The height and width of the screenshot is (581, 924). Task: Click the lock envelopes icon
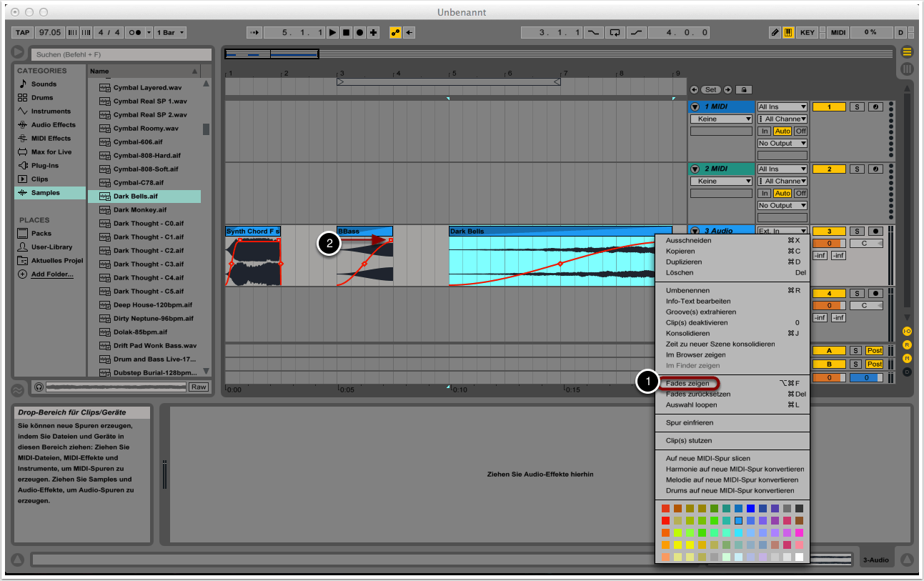pyautogui.click(x=743, y=90)
